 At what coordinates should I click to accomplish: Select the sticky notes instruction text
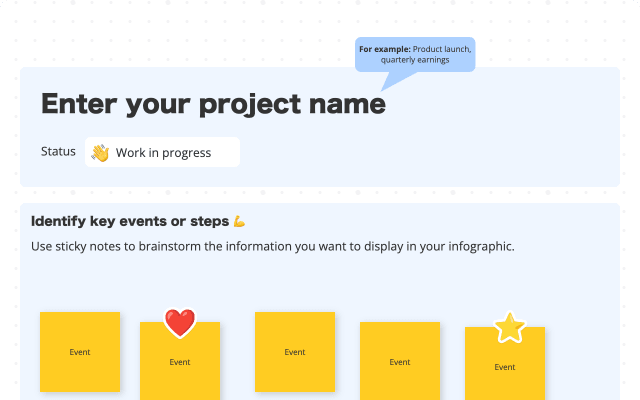[272, 246]
